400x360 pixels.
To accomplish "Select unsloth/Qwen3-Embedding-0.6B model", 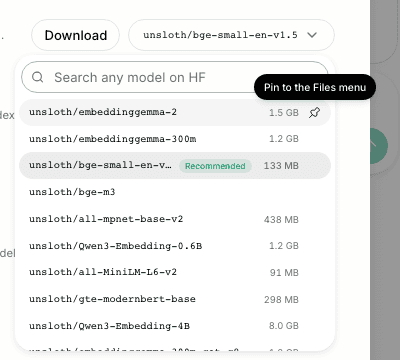I will tap(175, 246).
